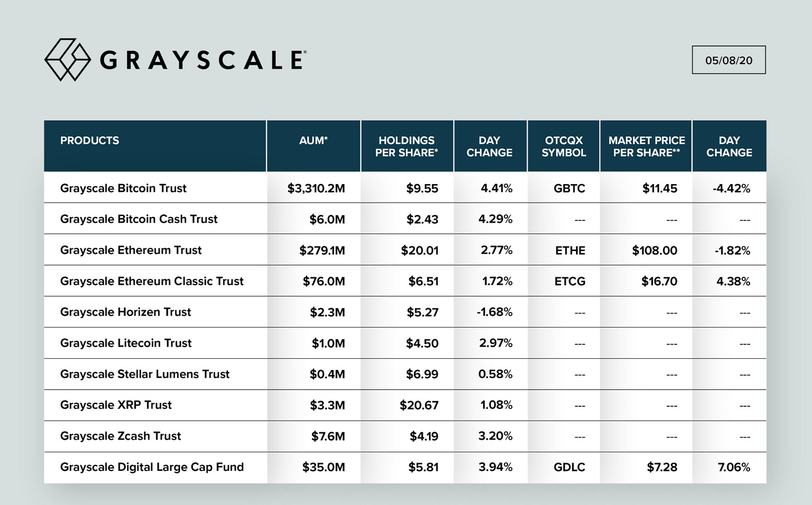Click the GDLC ticker symbol
The height and width of the screenshot is (505, 812).
coord(569,467)
